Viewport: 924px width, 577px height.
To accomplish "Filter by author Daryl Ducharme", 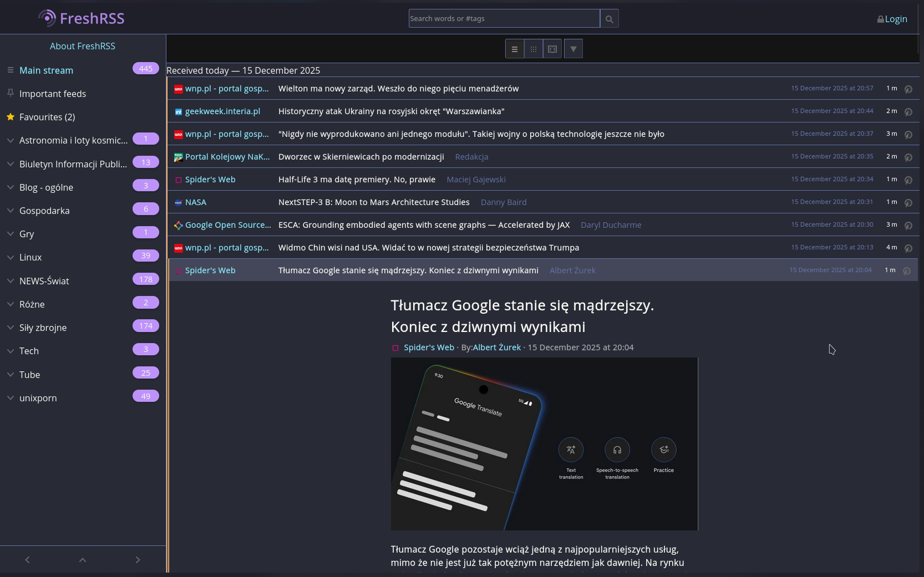I will point(611,225).
